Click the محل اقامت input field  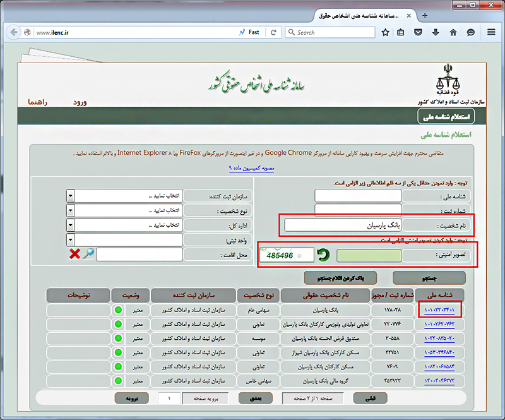point(140,255)
